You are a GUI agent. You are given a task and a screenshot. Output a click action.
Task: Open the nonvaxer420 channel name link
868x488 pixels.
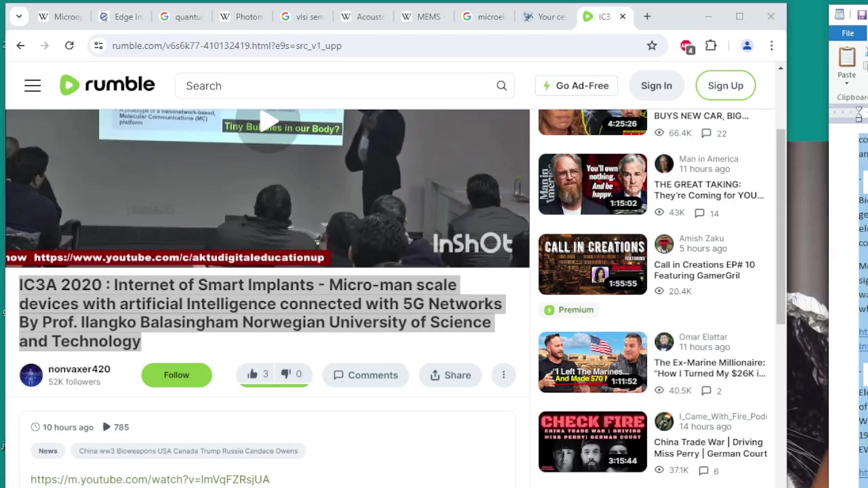[79, 369]
